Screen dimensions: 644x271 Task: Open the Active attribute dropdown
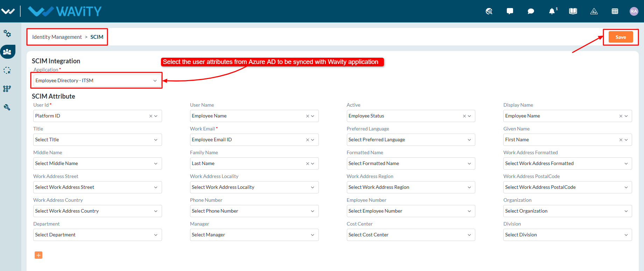[411, 116]
